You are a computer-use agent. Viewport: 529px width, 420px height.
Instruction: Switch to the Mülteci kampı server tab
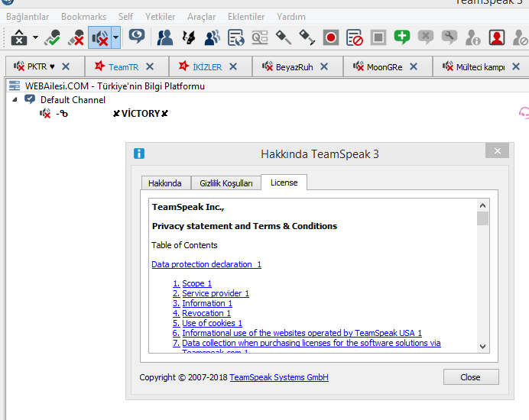[x=480, y=67]
